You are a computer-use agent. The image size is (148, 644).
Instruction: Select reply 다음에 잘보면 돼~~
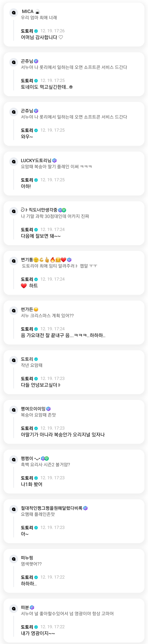pyautogui.click(x=41, y=236)
